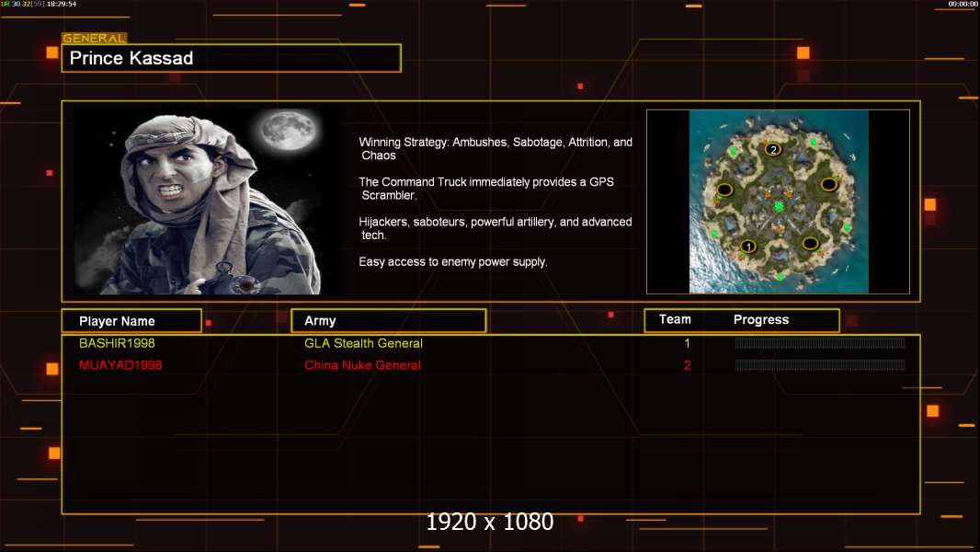
Task: Click the island map preview
Action: click(778, 201)
